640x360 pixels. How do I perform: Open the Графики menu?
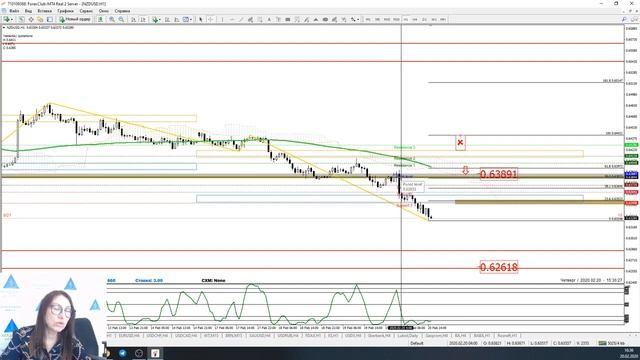pos(65,11)
